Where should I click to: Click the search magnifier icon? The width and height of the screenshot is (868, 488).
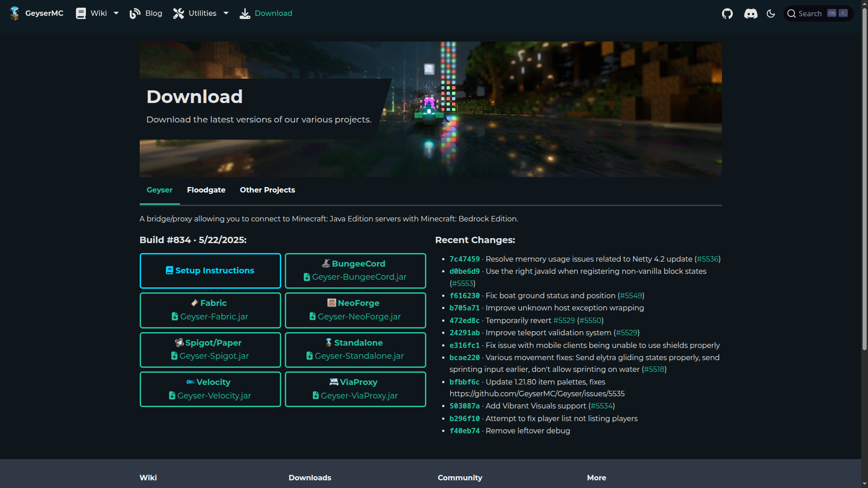[x=792, y=14]
